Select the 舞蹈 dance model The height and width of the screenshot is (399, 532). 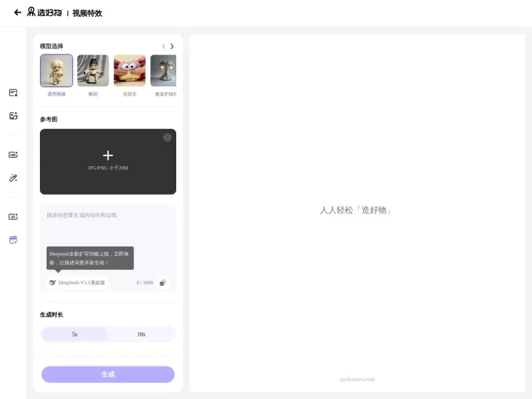pos(93,70)
